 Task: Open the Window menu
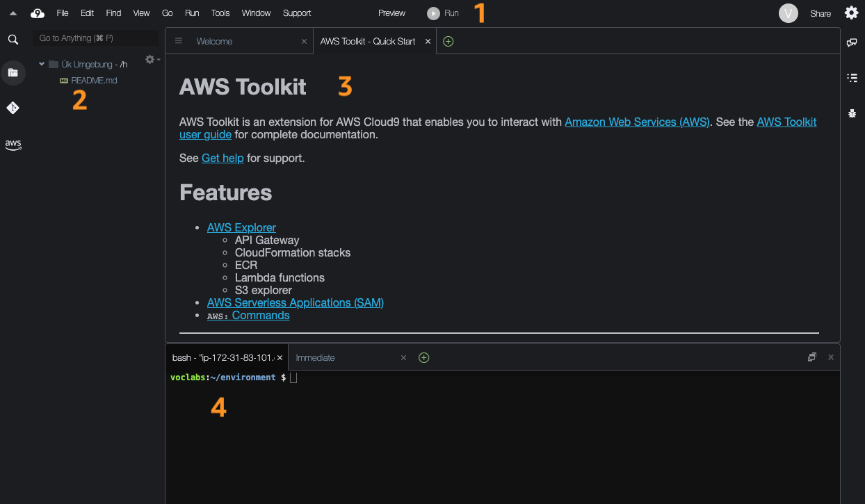pyautogui.click(x=257, y=13)
